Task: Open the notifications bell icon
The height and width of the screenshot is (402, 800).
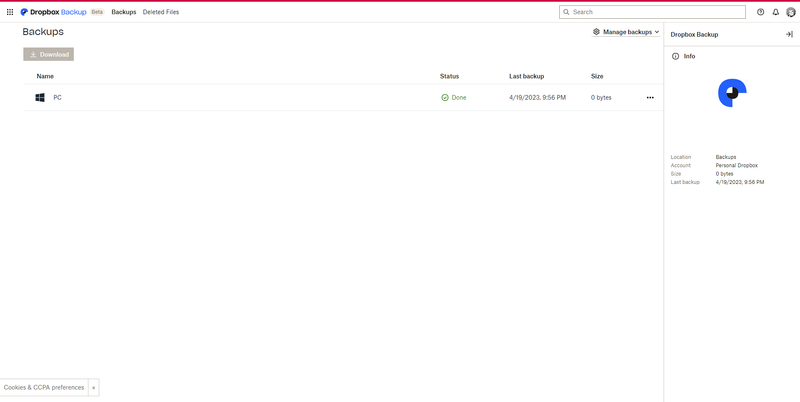Action: (x=776, y=12)
